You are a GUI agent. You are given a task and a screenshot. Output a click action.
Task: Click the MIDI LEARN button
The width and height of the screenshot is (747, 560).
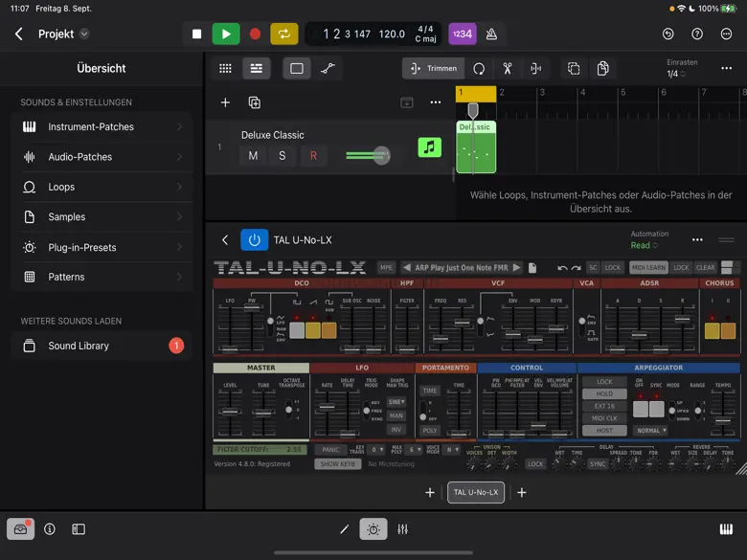[648, 268]
